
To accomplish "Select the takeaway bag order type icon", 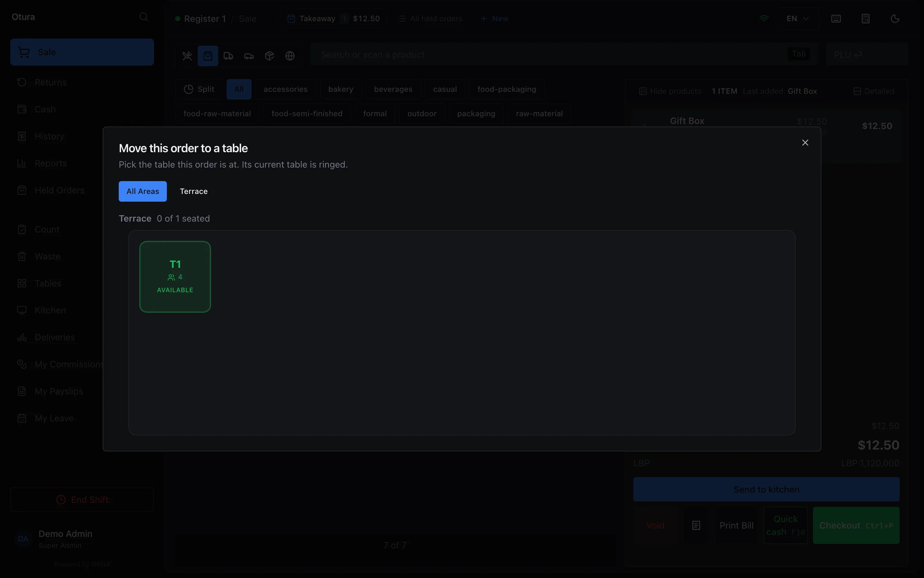I will pyautogui.click(x=208, y=56).
